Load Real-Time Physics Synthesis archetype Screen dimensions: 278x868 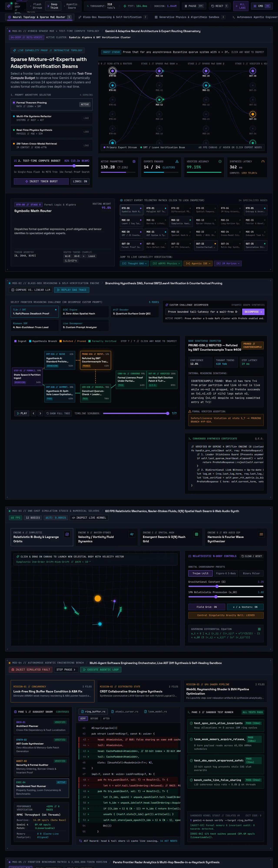[x=52, y=132]
